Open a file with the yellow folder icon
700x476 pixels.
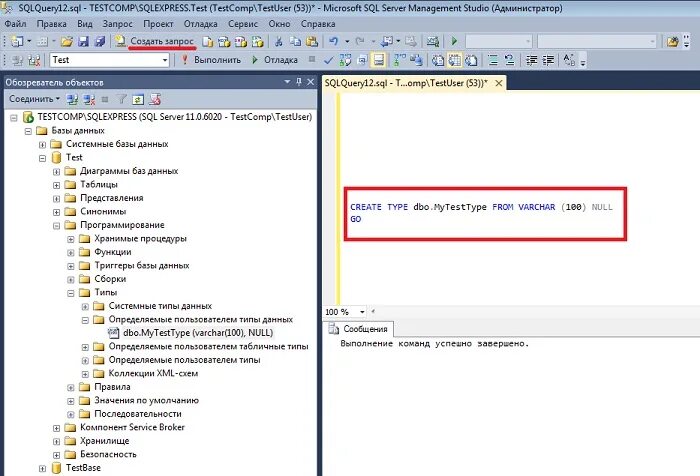[67, 42]
